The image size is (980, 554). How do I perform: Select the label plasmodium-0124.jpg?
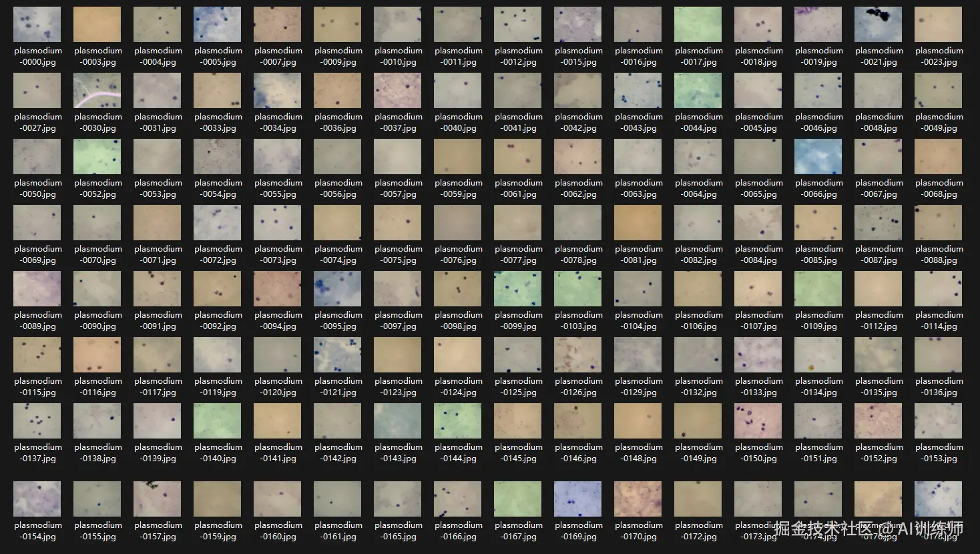[459, 386]
